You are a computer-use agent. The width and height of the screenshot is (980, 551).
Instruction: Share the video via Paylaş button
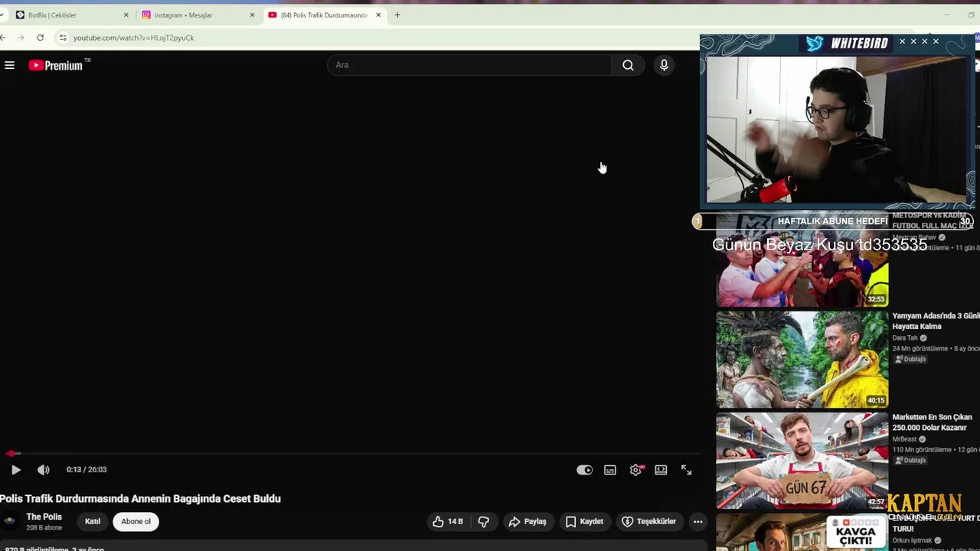528,521
